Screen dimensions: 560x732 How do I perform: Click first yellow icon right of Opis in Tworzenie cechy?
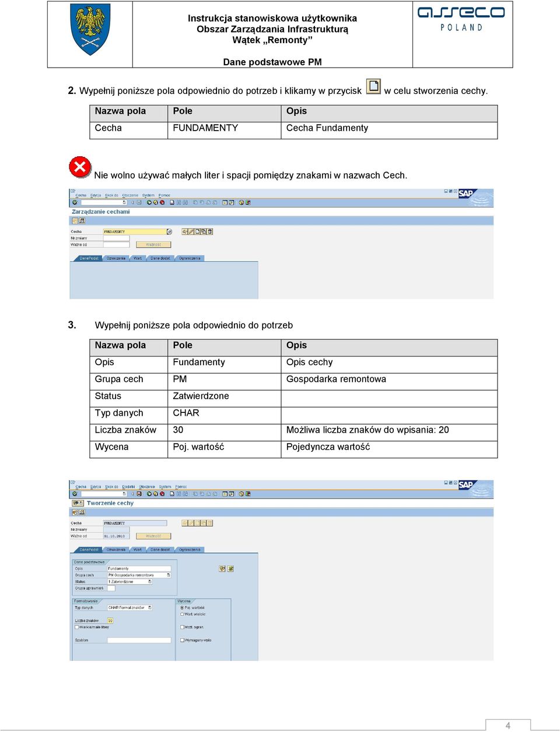(x=222, y=569)
